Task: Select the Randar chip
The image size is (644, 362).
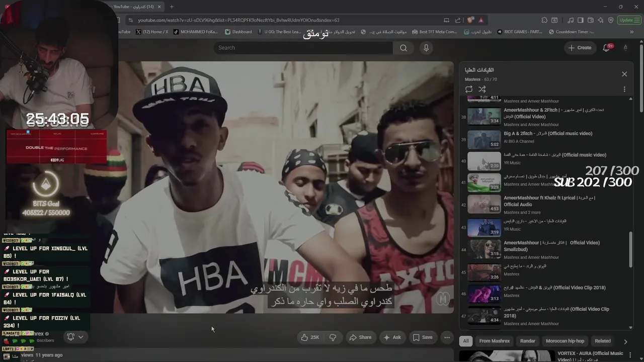Action: click(528, 341)
